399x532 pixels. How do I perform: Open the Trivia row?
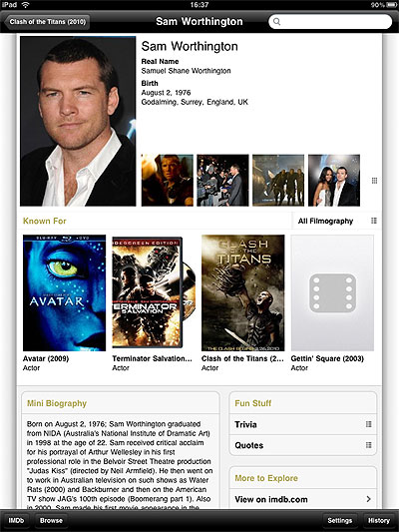click(302, 424)
